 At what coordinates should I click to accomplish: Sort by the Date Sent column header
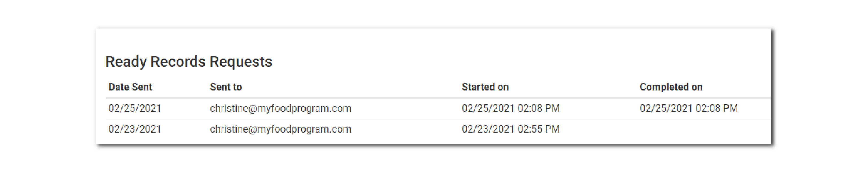pyautogui.click(x=130, y=87)
